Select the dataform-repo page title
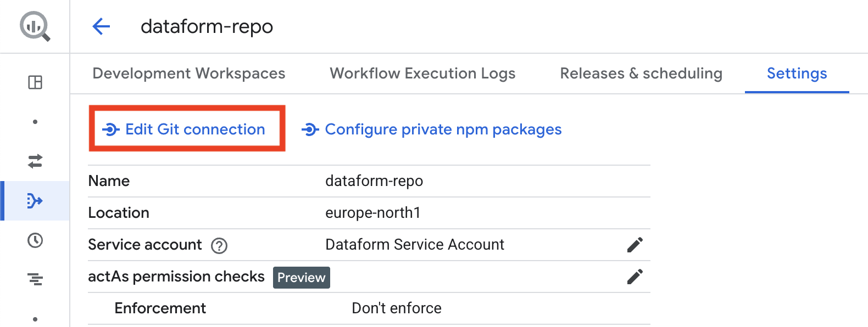The image size is (868, 327). click(x=207, y=26)
